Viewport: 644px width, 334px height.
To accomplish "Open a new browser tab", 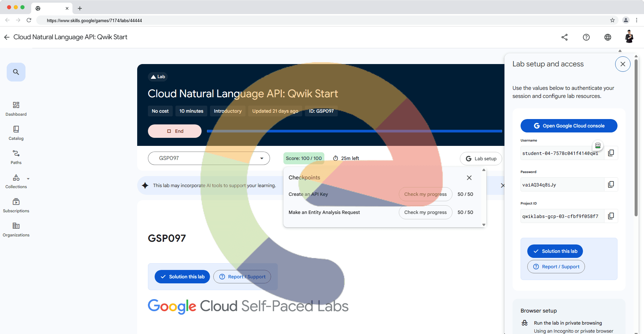I will pyautogui.click(x=80, y=8).
